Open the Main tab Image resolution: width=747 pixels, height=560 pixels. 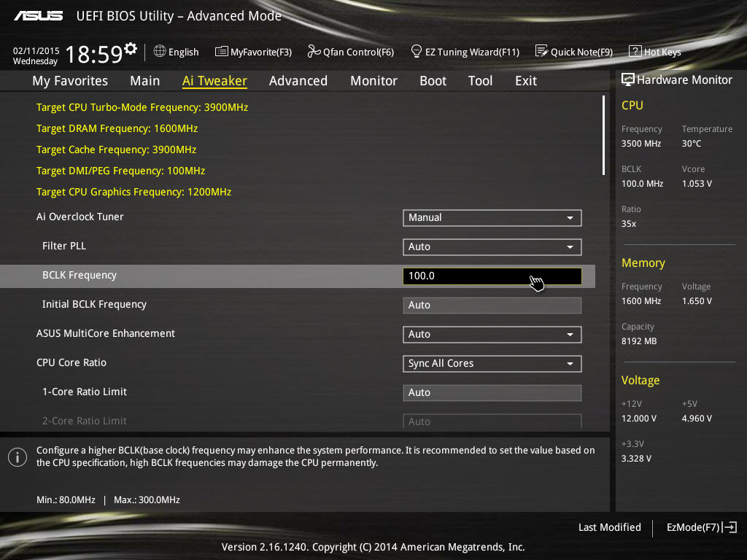click(x=145, y=81)
